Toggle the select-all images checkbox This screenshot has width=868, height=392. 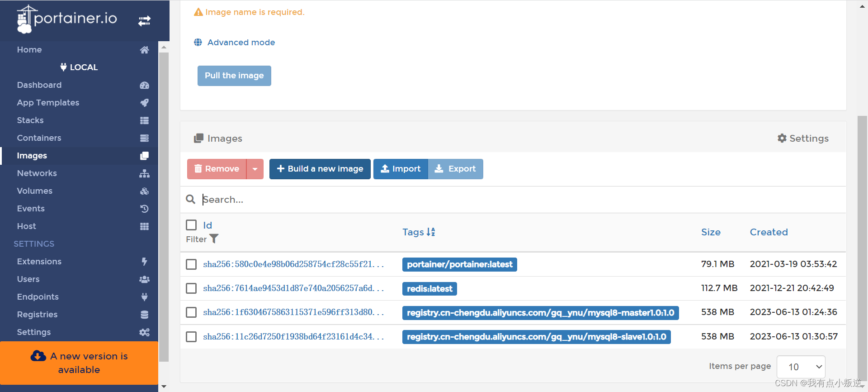tap(191, 225)
